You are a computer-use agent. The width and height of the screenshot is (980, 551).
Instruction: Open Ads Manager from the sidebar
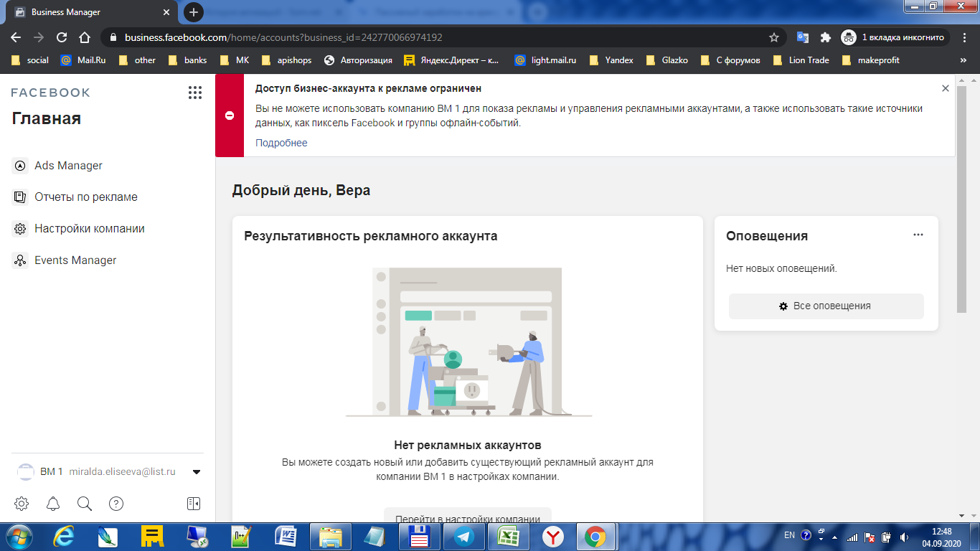(68, 166)
